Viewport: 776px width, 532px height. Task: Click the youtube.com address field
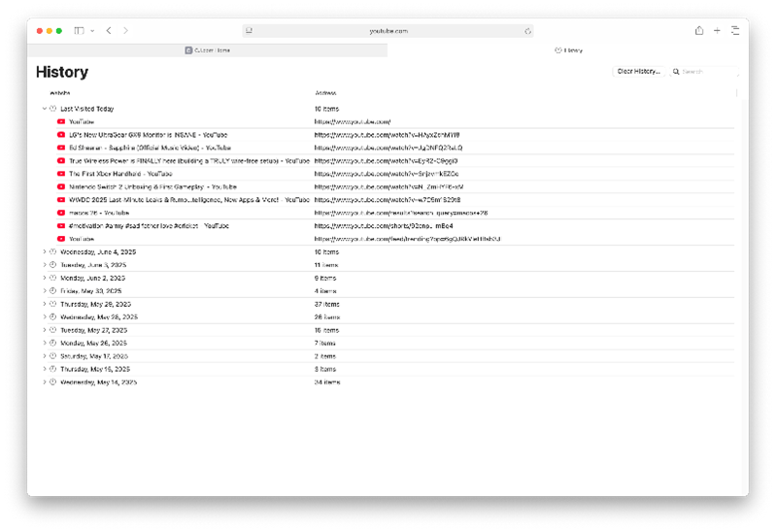tap(388, 31)
